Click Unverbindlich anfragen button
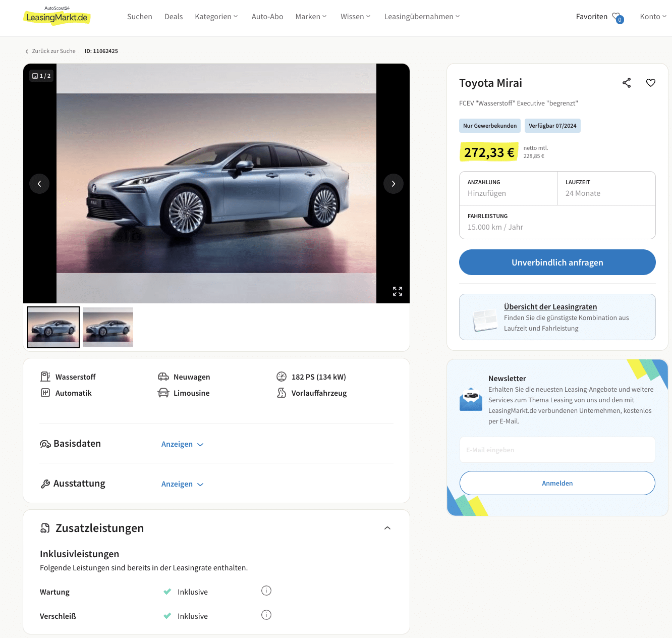The image size is (672, 638). pos(557,262)
